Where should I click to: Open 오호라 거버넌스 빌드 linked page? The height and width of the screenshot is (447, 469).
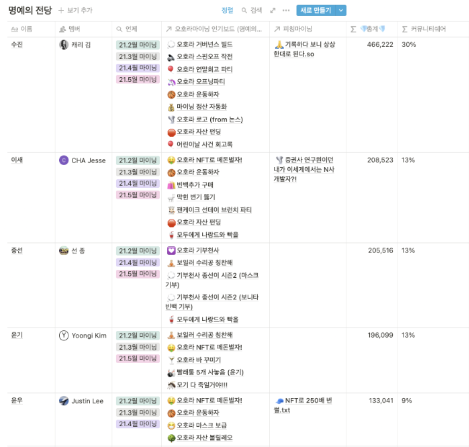pyautogui.click(x=204, y=44)
